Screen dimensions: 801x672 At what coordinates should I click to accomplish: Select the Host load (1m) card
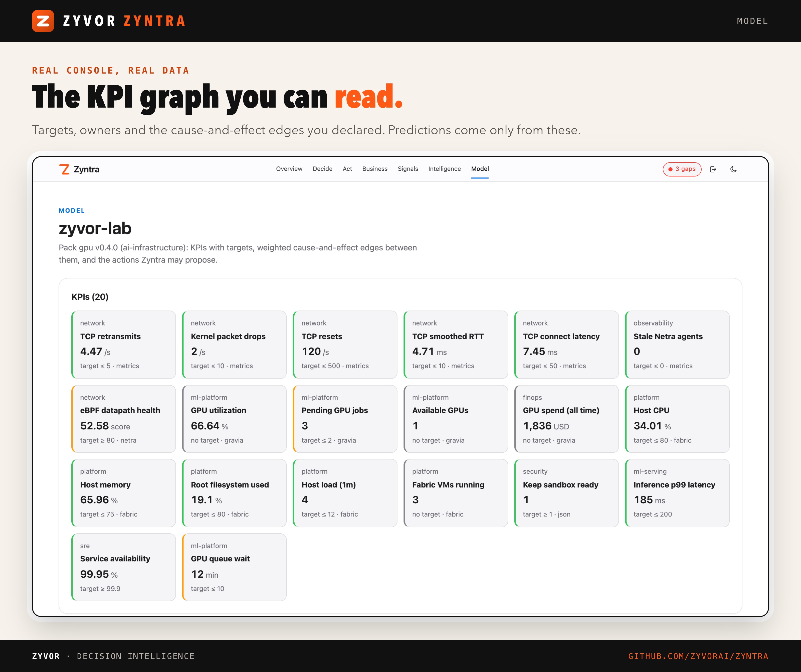click(345, 493)
